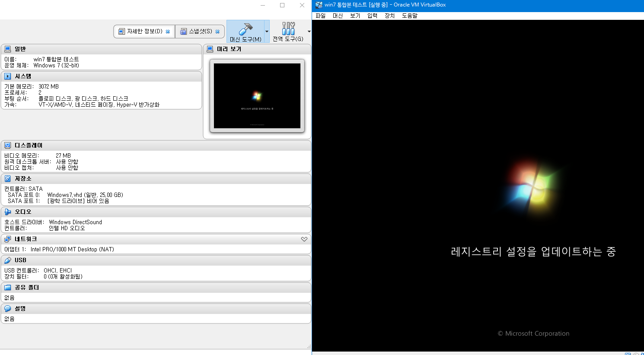
Task: Open the 머신 도구 dropdown arrow
Action: (x=267, y=32)
